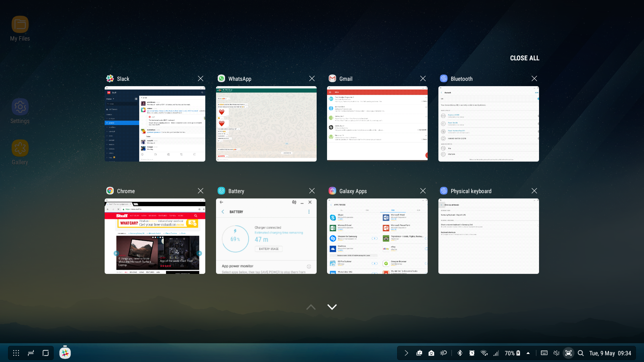Open the WhatsApp window thumbnail
Screen dimensions: 644x362
[x=266, y=124]
